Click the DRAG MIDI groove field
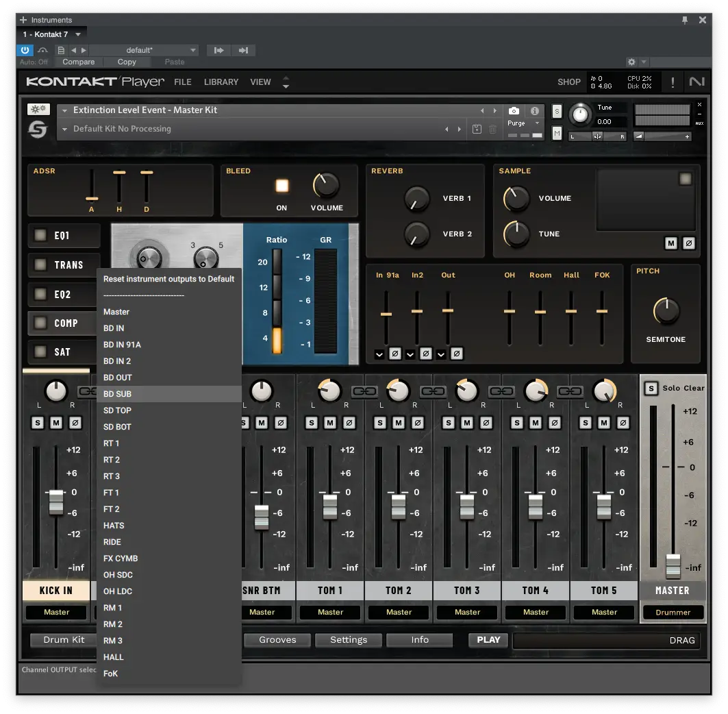The image size is (728, 714). coord(607,640)
